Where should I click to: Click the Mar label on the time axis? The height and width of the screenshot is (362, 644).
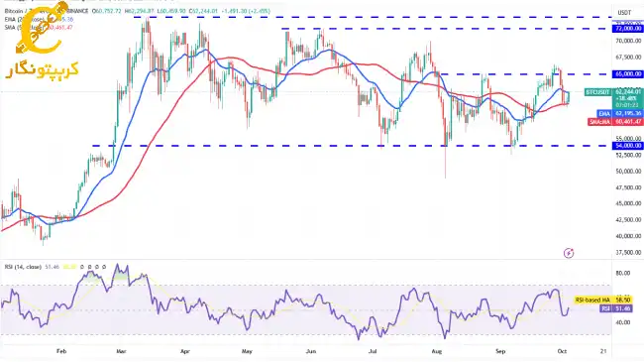[121, 351]
